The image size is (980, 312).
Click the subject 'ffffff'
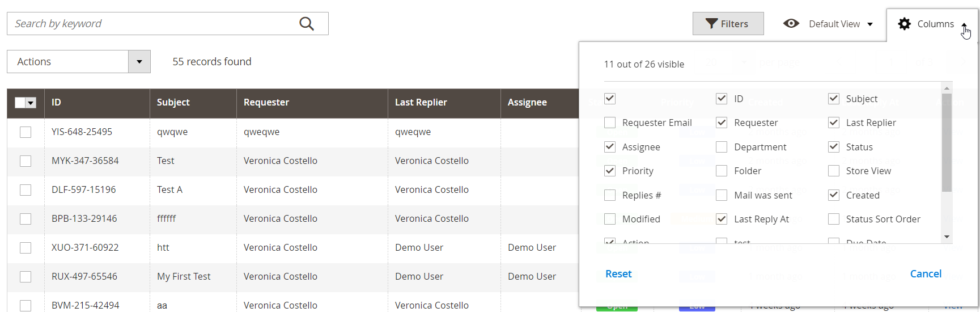point(166,218)
